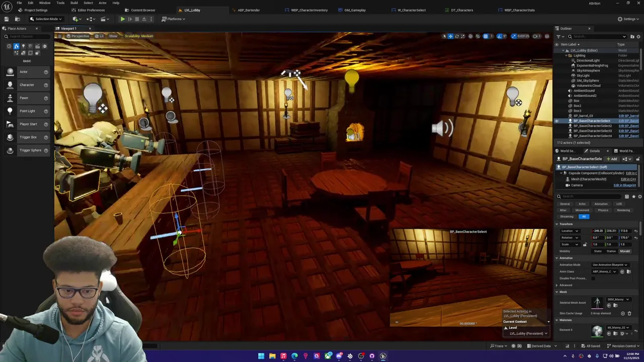The image size is (644, 362).
Task: Activate the Translate gizmo tool in viewport
Action: pos(450,36)
